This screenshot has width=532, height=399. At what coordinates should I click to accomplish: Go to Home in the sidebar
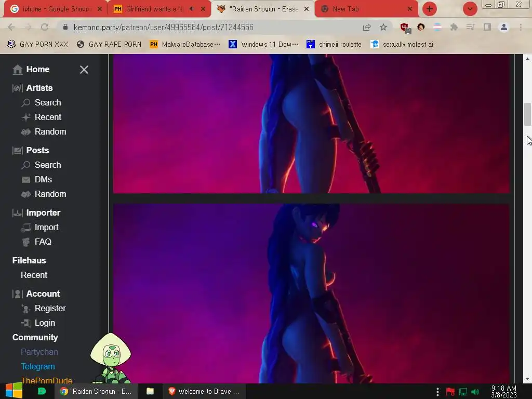tap(37, 69)
